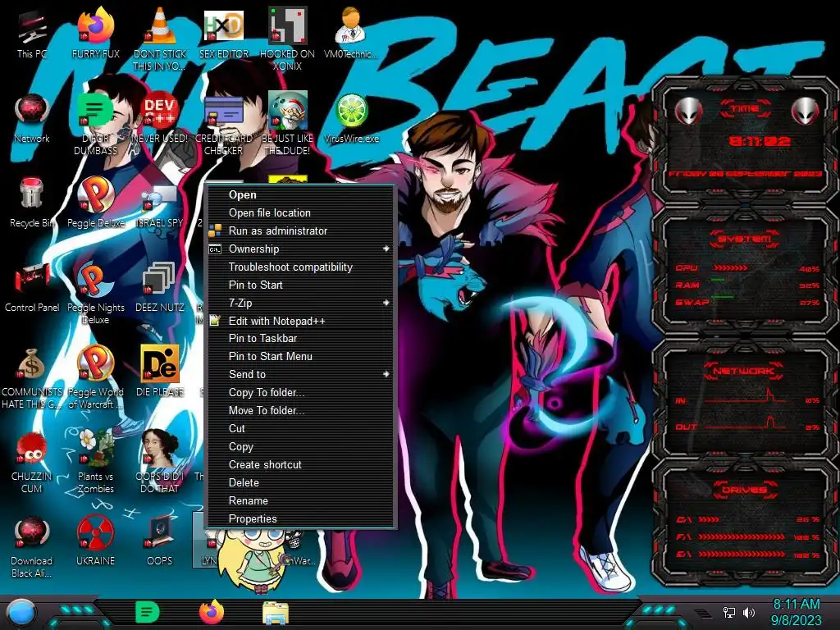
Task: Select the UKRAINE radiation icon shortcut
Action: pos(95,541)
